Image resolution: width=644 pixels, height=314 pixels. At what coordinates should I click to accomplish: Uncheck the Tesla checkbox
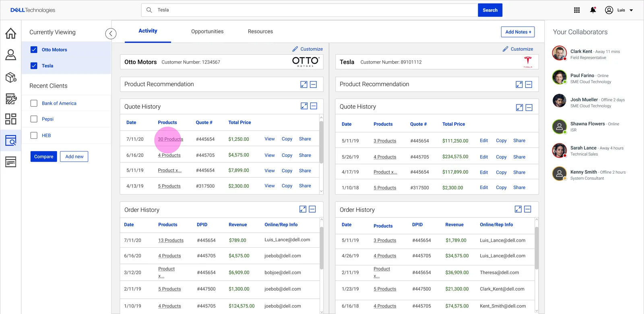click(34, 66)
